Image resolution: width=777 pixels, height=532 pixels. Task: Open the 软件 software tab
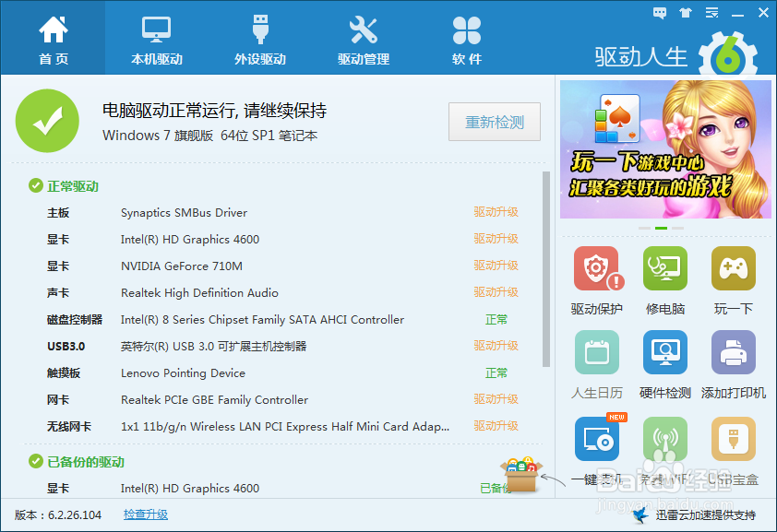click(x=467, y=41)
